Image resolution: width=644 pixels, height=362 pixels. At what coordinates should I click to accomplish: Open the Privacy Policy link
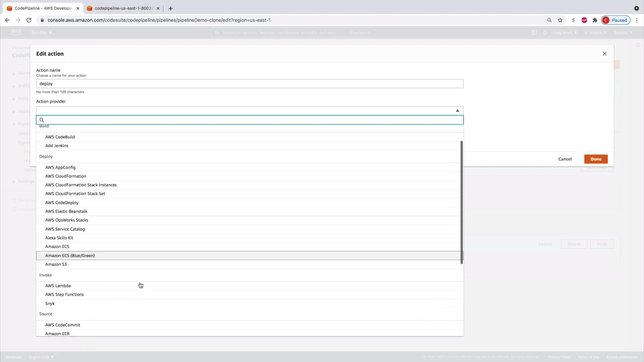(x=559, y=357)
